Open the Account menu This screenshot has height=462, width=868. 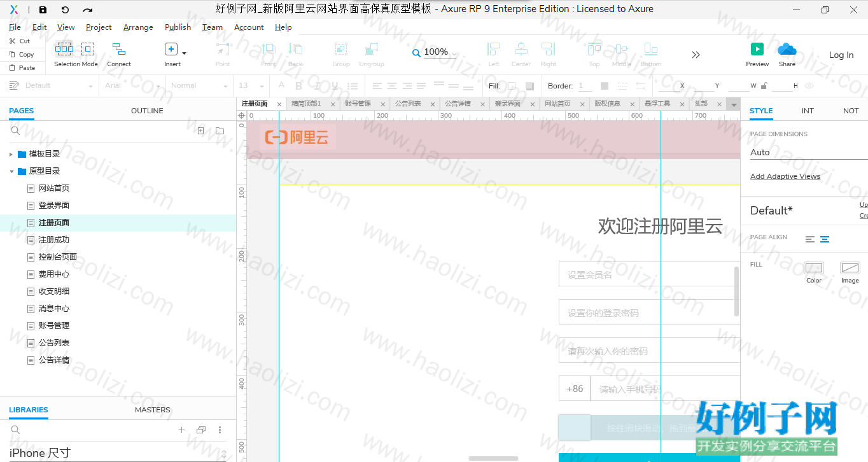click(x=249, y=27)
